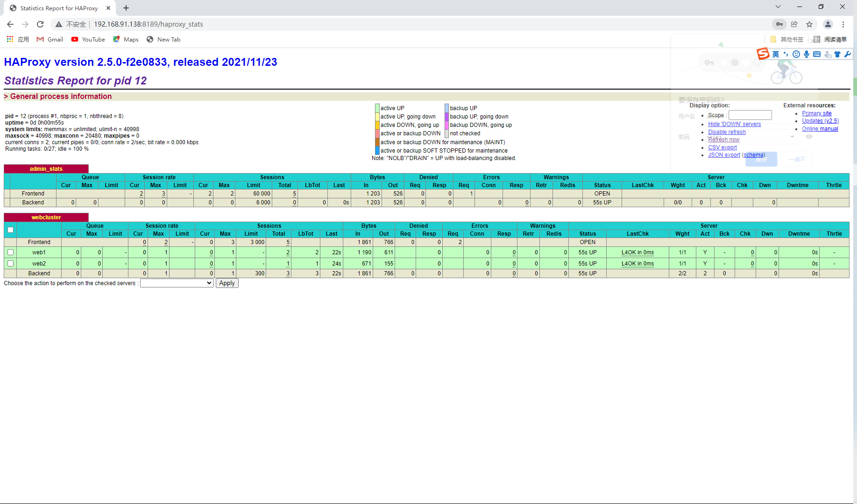Open the YouTube bookmark
The width and height of the screenshot is (857, 504).
(88, 39)
